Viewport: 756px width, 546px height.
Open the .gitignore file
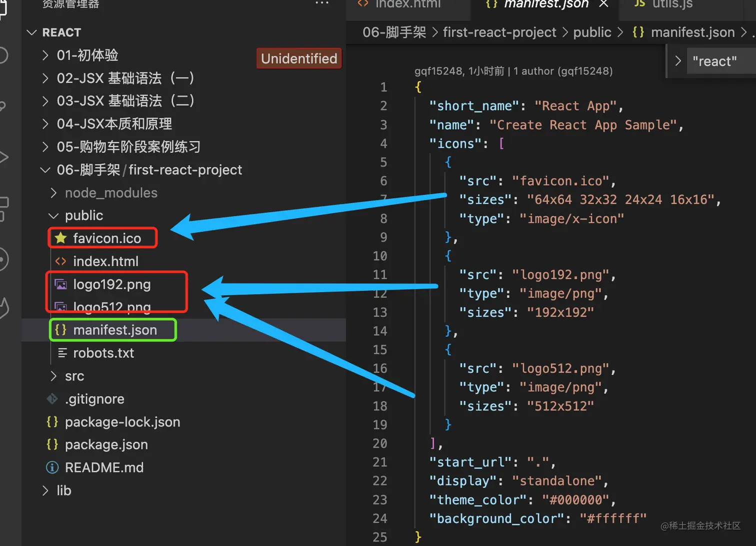(94, 399)
